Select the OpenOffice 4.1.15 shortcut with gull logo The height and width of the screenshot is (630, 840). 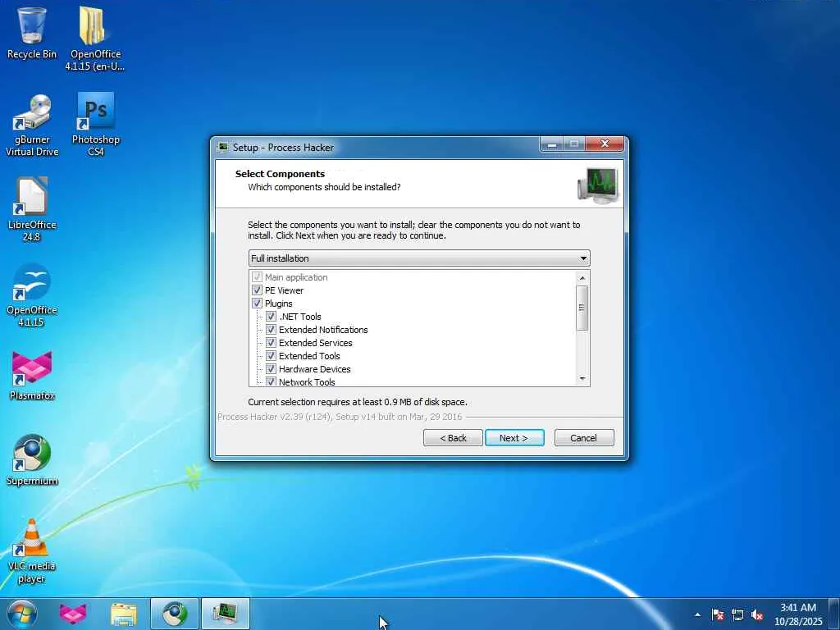click(32, 295)
